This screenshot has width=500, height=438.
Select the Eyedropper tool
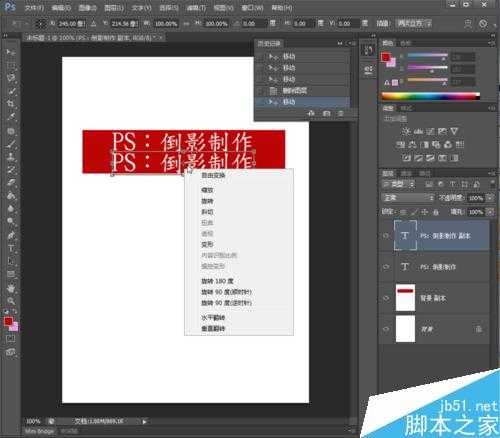(x=11, y=117)
